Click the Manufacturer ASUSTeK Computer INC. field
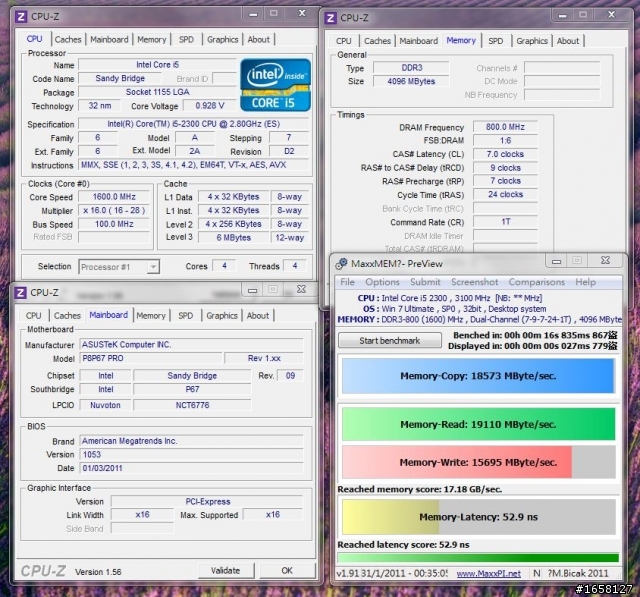The image size is (640, 597). [191, 344]
